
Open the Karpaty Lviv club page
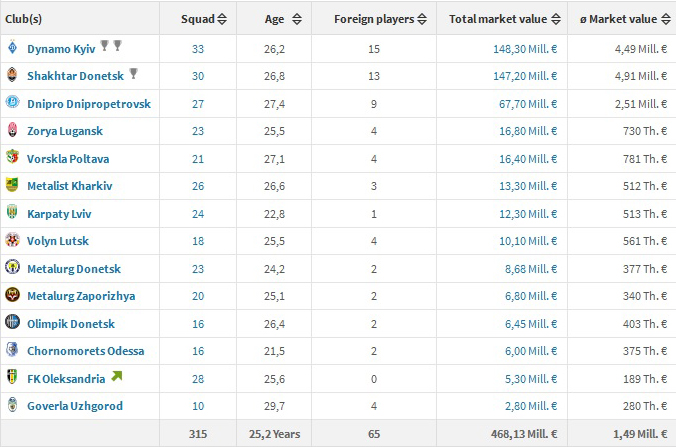point(60,213)
